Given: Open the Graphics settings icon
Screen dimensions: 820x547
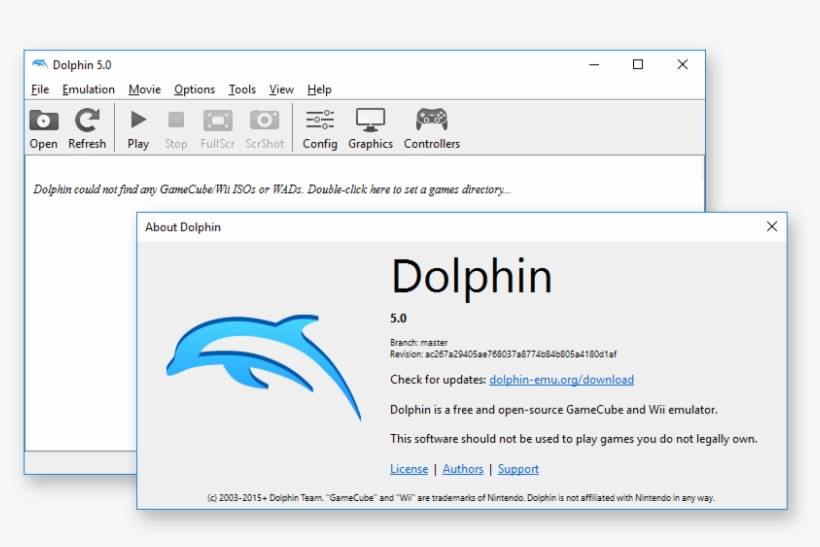Looking at the screenshot, I should click(370, 129).
